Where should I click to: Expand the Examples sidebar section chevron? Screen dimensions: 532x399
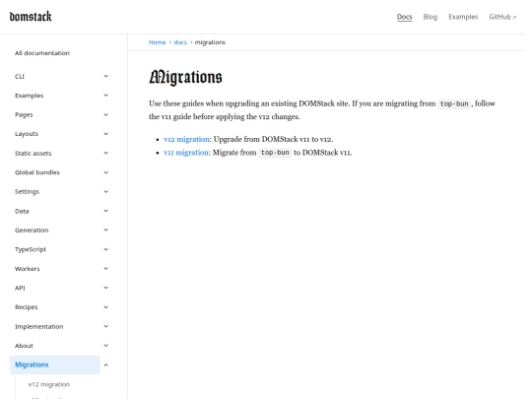coord(105,96)
